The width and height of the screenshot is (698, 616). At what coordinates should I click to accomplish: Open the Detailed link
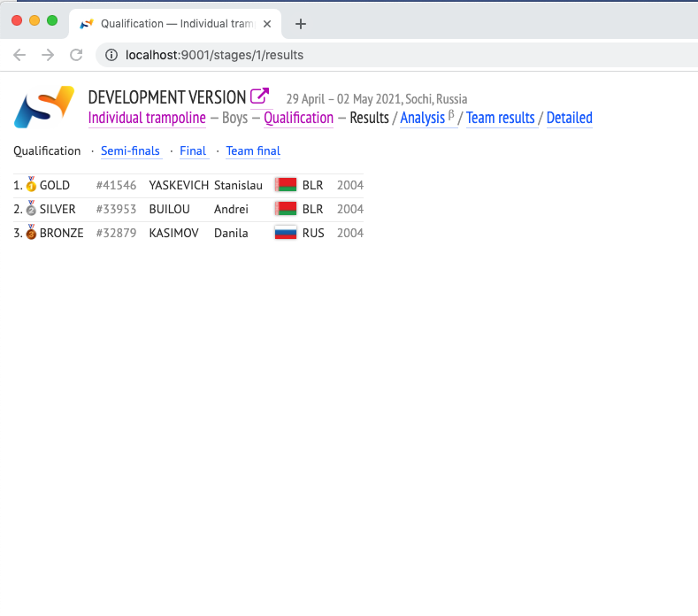point(570,118)
